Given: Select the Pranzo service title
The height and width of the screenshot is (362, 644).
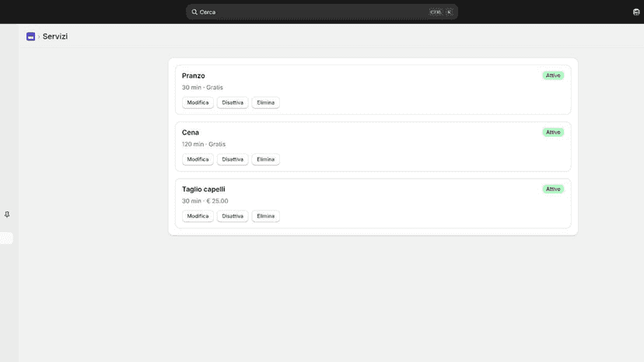Looking at the screenshot, I should [x=194, y=75].
